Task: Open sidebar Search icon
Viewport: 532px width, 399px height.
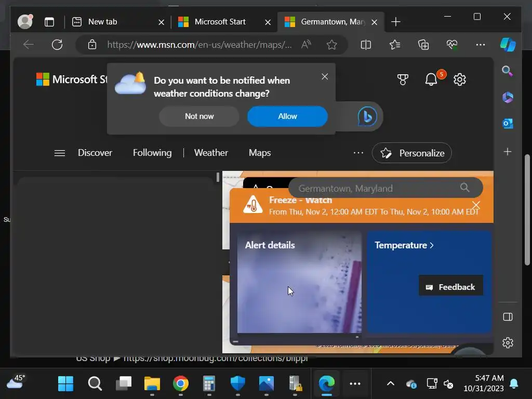Action: pyautogui.click(x=507, y=71)
